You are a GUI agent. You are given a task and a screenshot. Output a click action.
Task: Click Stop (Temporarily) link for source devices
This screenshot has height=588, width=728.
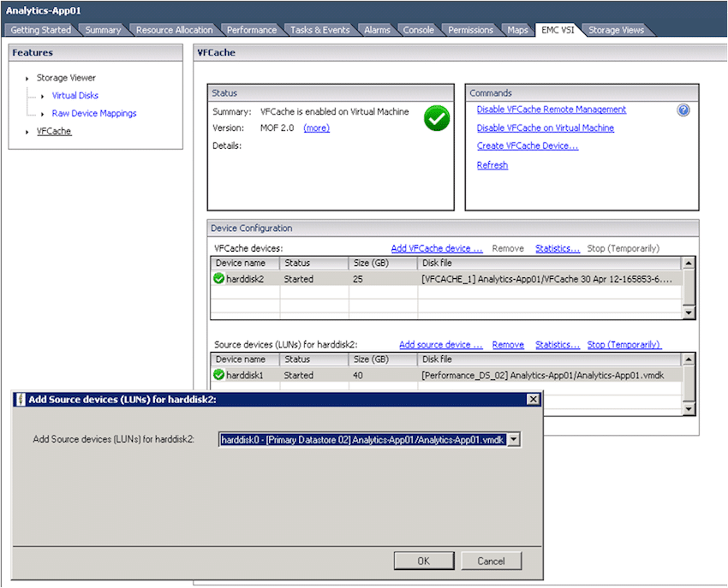tap(624, 344)
